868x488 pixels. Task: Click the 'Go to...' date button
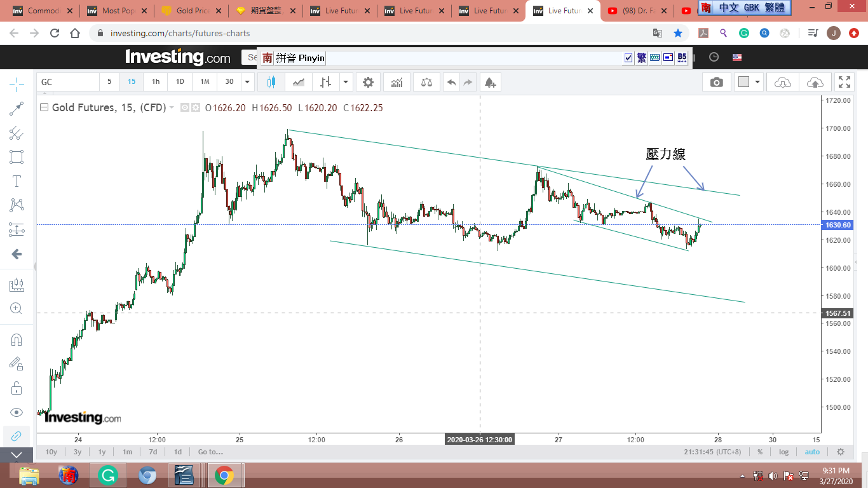coord(210,452)
